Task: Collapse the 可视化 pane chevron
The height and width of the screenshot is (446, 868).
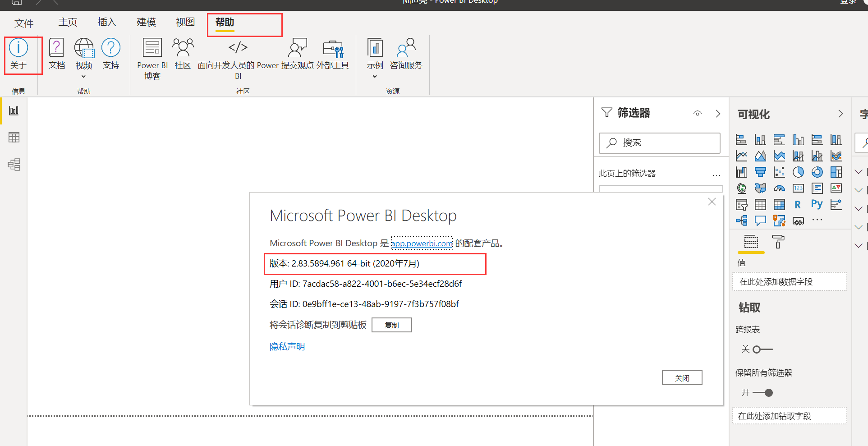Action: (840, 114)
